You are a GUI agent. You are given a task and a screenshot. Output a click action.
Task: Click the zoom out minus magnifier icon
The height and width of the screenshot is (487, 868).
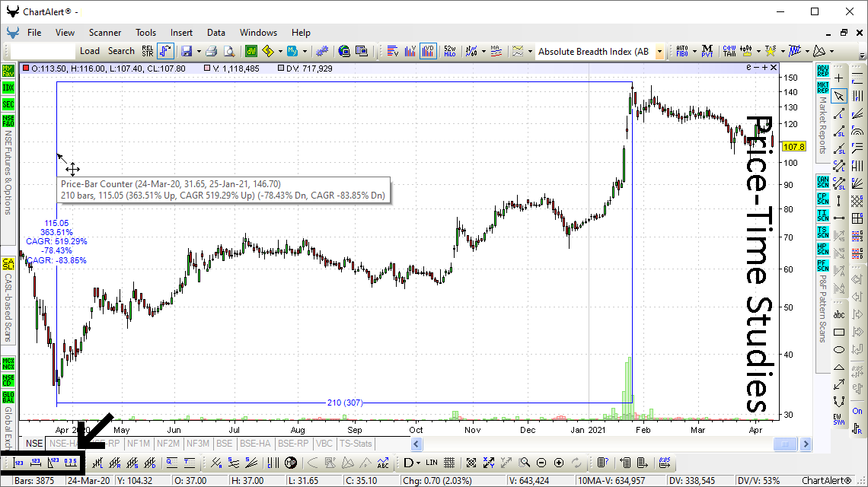pos(541,463)
